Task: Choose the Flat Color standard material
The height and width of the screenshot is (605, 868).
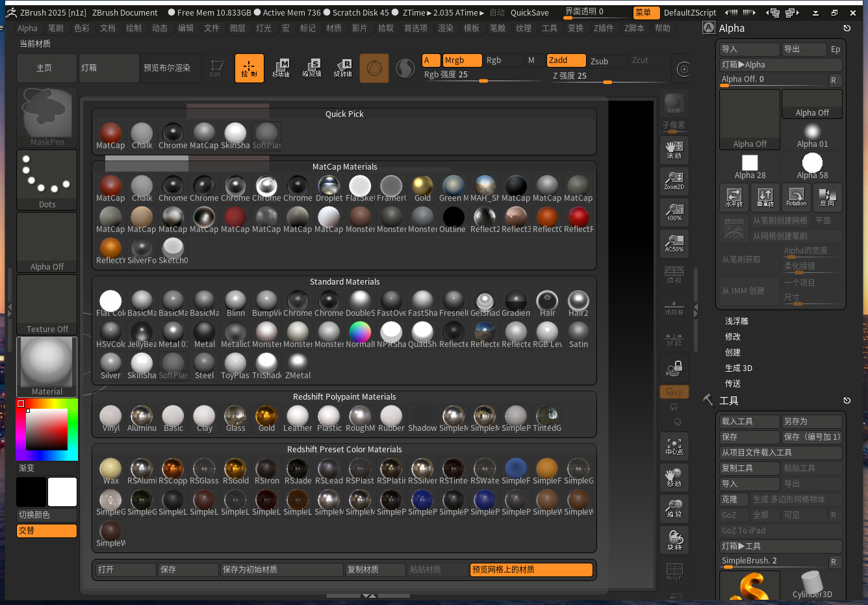Action: click(110, 303)
